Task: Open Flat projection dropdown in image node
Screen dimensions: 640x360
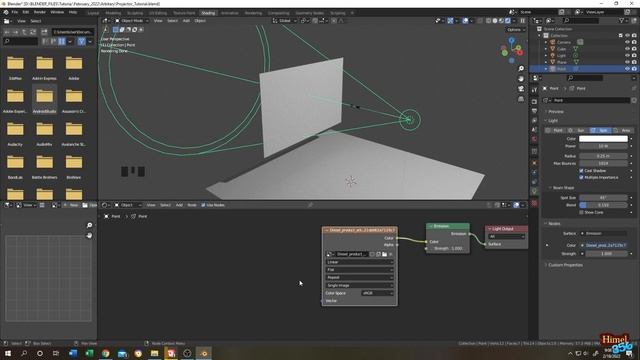Action: pyautogui.click(x=359, y=270)
